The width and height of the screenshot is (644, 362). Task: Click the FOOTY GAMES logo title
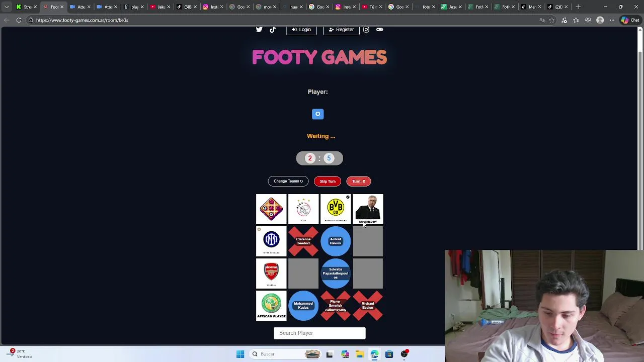point(319,57)
